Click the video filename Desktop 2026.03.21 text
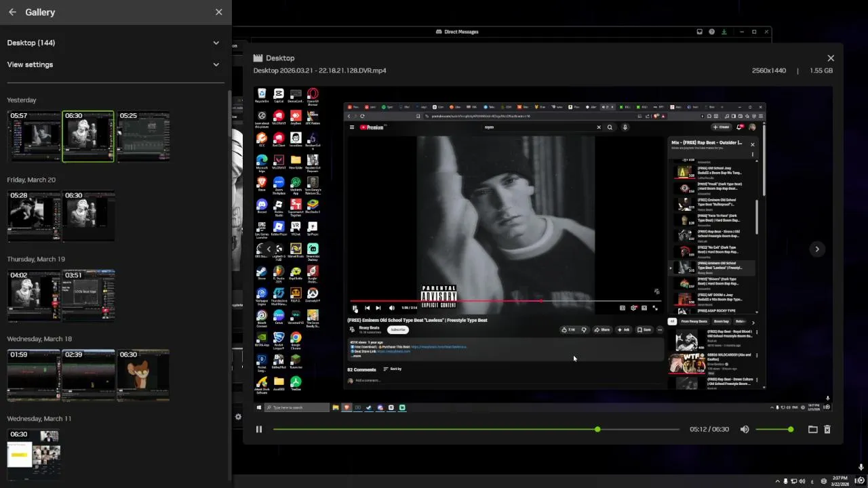Image resolution: width=868 pixels, height=488 pixels. [319, 70]
